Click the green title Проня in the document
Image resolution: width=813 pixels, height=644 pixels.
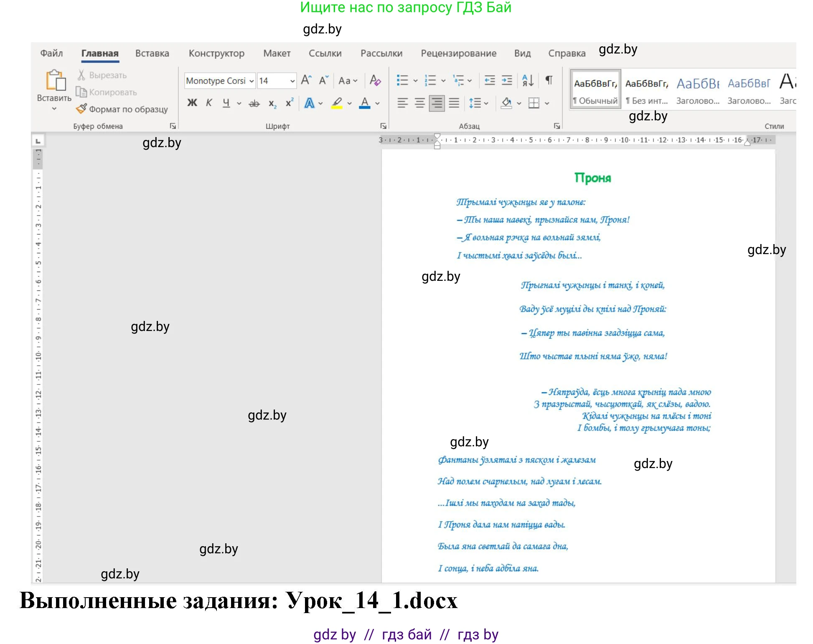pos(592,178)
